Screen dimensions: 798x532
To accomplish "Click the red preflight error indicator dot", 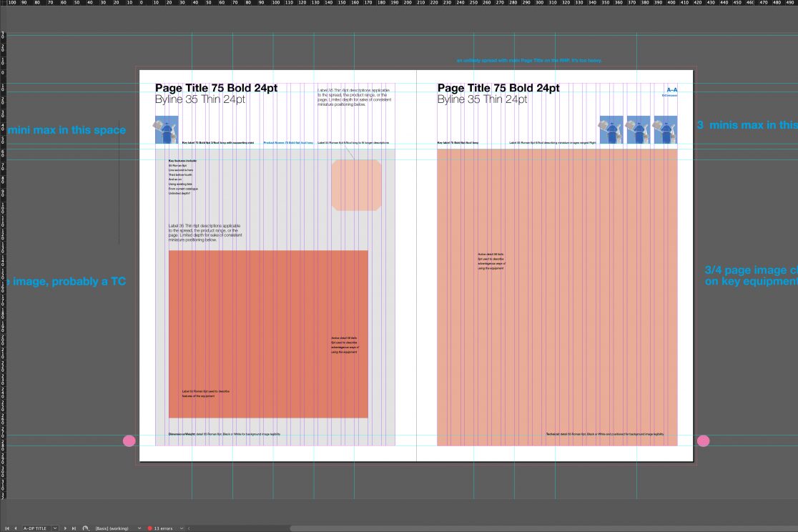I will click(149, 528).
